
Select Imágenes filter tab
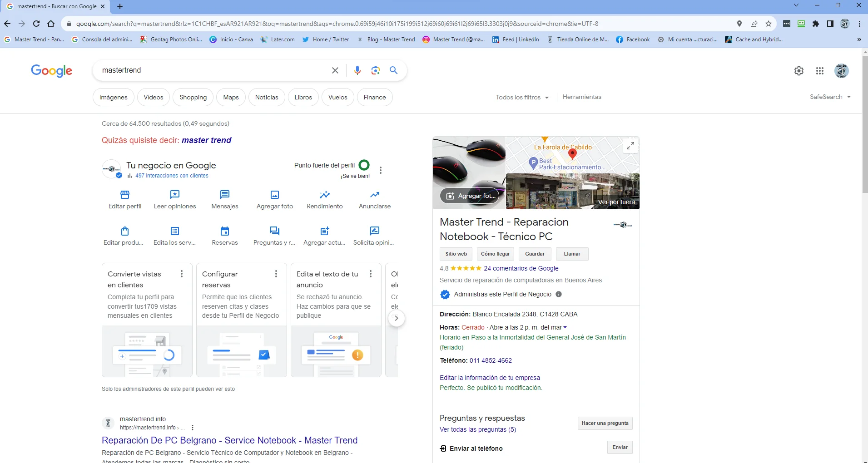(114, 97)
